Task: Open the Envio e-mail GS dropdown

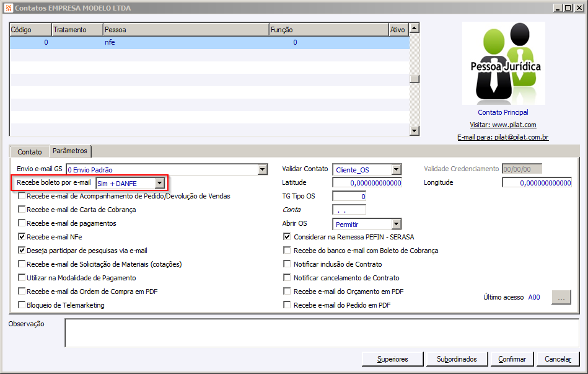Action: (x=263, y=170)
